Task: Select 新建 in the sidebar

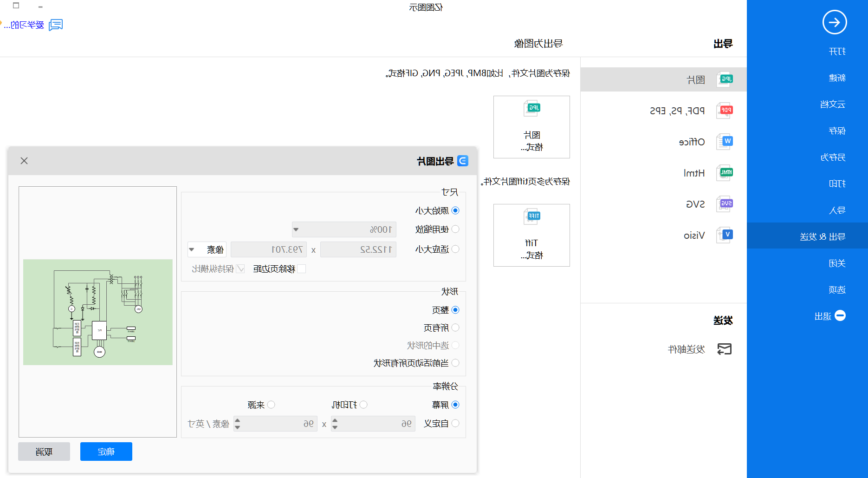Action: [837, 78]
